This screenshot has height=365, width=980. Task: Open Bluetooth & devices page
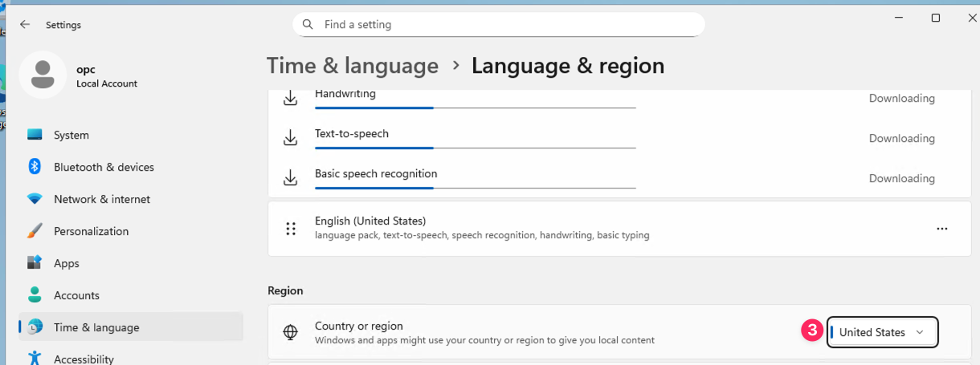tap(131, 167)
